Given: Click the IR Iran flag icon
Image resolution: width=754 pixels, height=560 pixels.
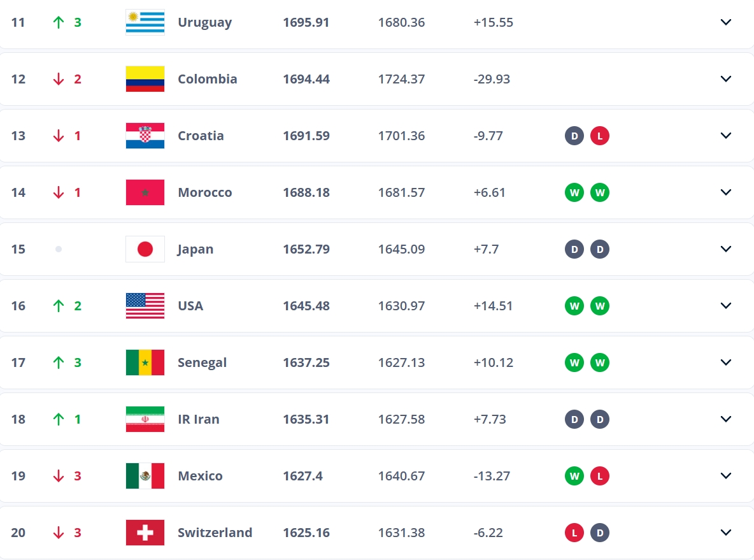Looking at the screenshot, I should tap(145, 419).
